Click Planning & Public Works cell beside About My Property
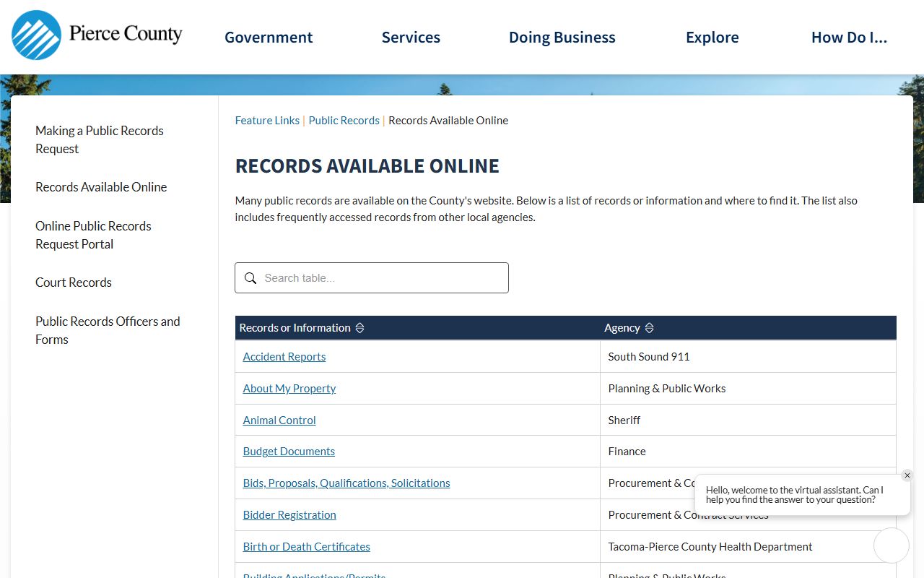924x578 pixels. (x=748, y=389)
